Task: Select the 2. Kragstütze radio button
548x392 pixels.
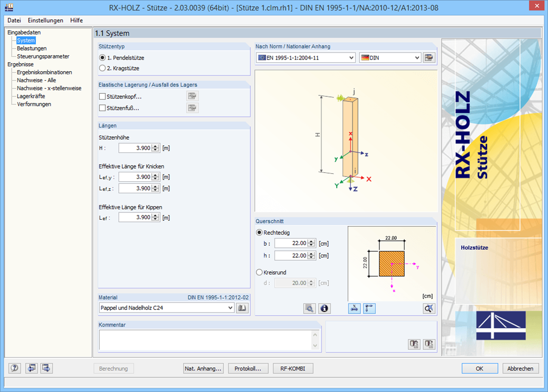Action: tap(102, 68)
